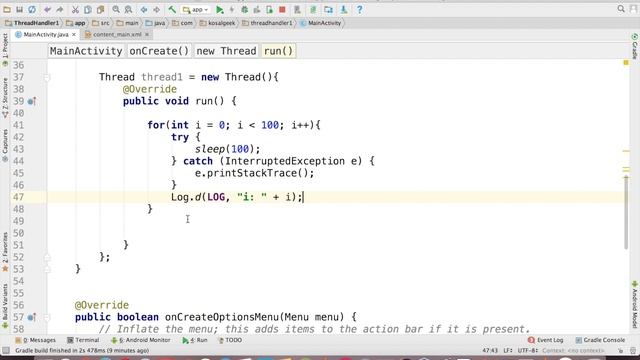This screenshot has height=360, width=640.
Task: Click the Run with Coverage icon
Action: pyautogui.click(x=257, y=9)
